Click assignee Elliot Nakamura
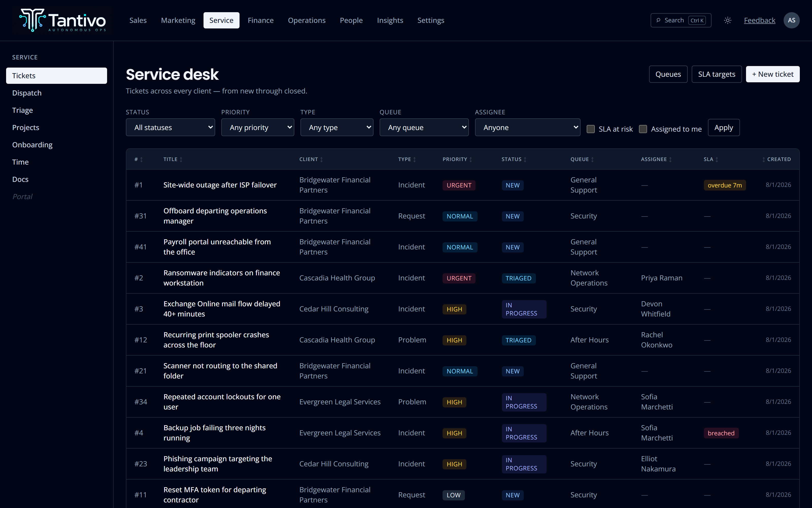 click(x=658, y=464)
